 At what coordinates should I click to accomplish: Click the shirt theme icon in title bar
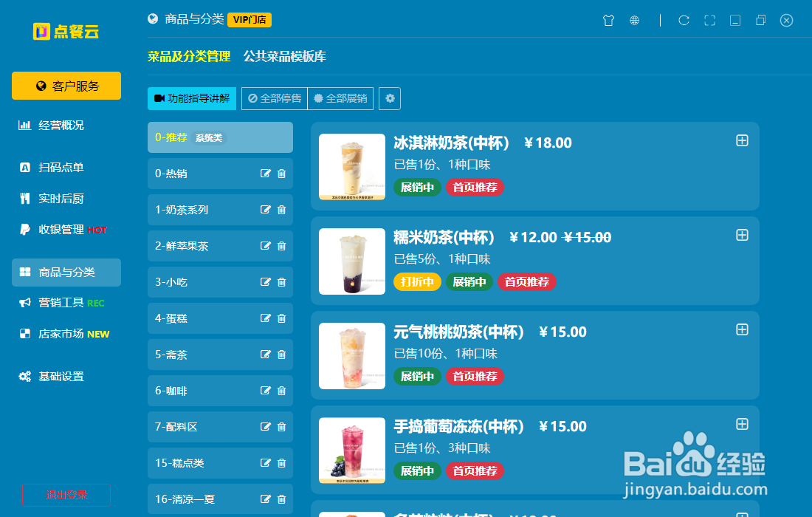(608, 20)
